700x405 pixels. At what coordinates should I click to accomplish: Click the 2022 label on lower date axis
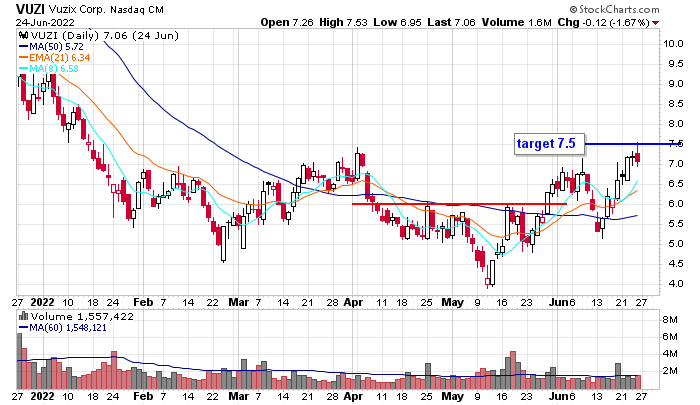42,396
